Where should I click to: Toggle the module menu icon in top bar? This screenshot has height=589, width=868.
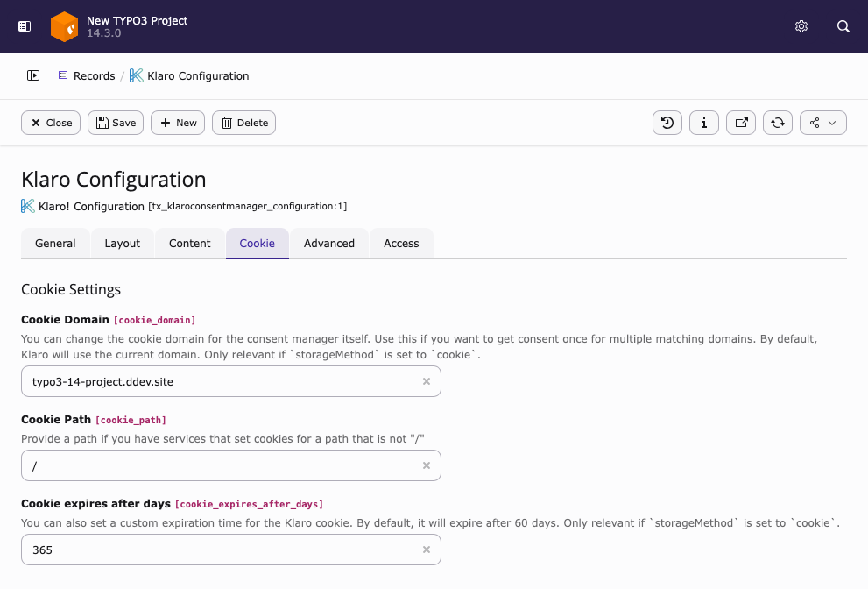[x=25, y=26]
